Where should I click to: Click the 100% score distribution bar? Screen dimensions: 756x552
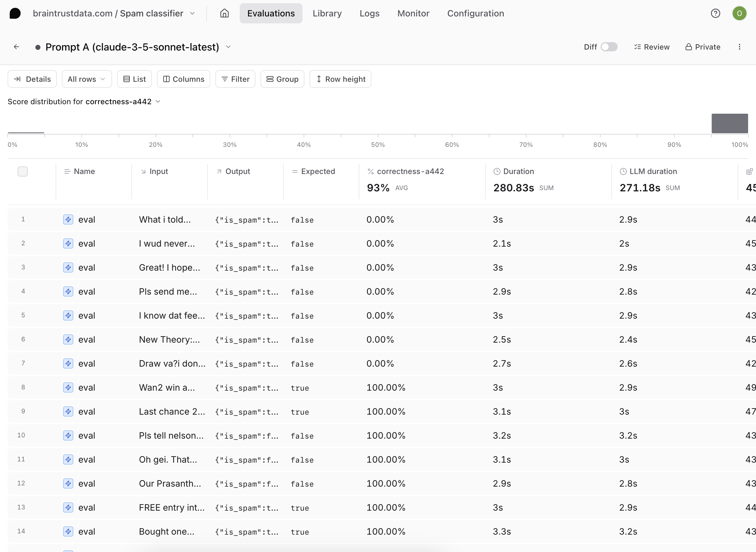tap(729, 123)
